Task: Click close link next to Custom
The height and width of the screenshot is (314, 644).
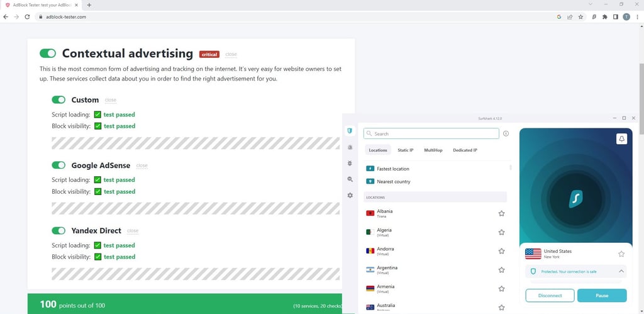Action: (x=111, y=100)
